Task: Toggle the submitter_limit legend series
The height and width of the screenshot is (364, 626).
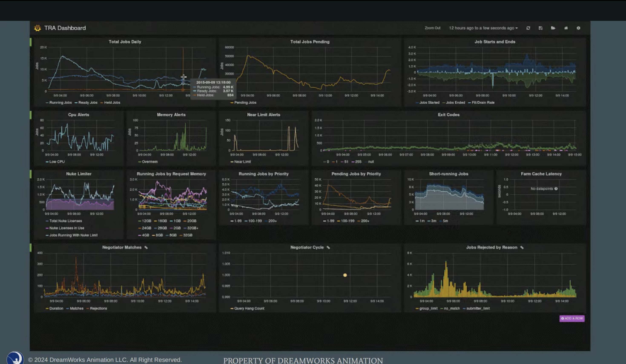Action: [478, 308]
